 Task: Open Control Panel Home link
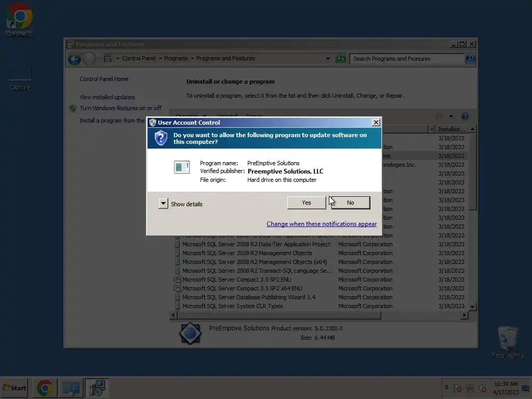104,79
